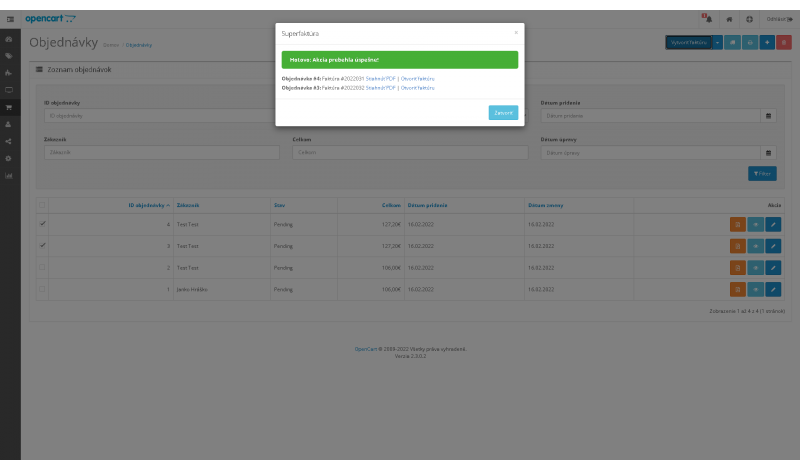The image size is (800, 470).
Task: Click the red delete trash button
Action: coord(784,42)
